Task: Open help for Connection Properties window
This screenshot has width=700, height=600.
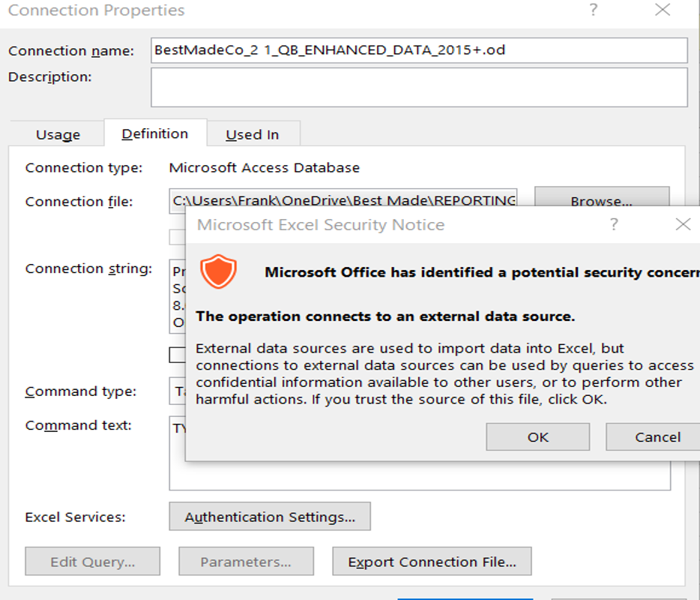Action: coord(594,10)
